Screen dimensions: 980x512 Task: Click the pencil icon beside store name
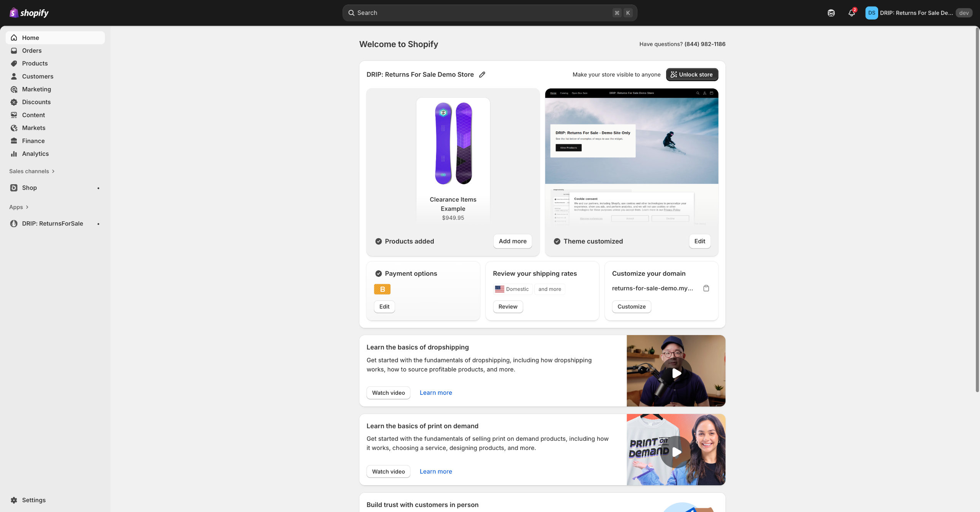tap(482, 75)
